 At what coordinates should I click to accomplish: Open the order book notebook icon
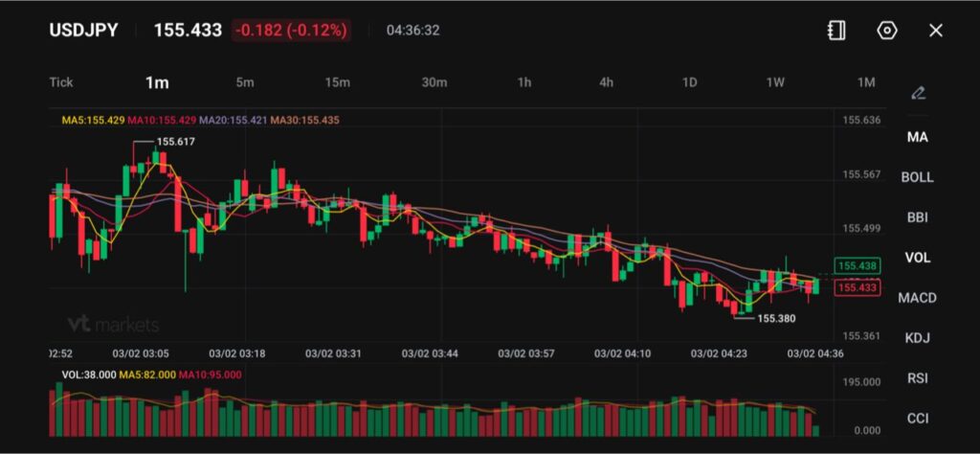click(836, 31)
